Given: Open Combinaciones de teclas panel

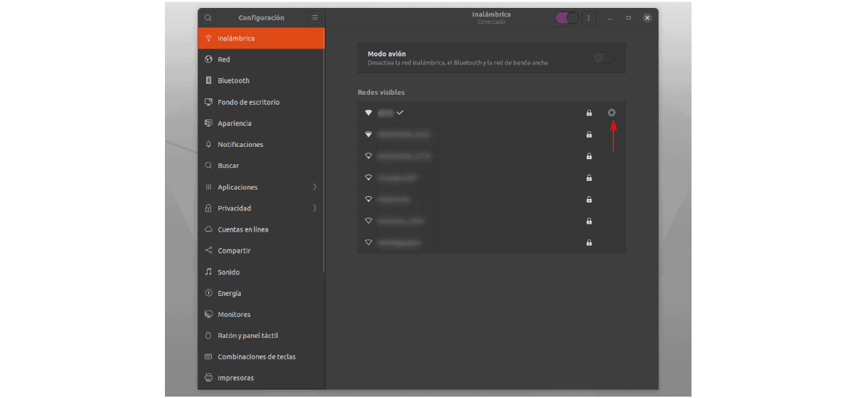Looking at the screenshot, I should point(261,357).
